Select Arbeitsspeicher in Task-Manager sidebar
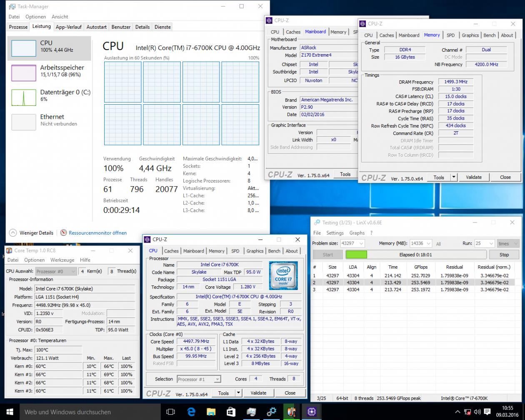Image resolution: width=525 pixels, height=420 pixels. 49,72
